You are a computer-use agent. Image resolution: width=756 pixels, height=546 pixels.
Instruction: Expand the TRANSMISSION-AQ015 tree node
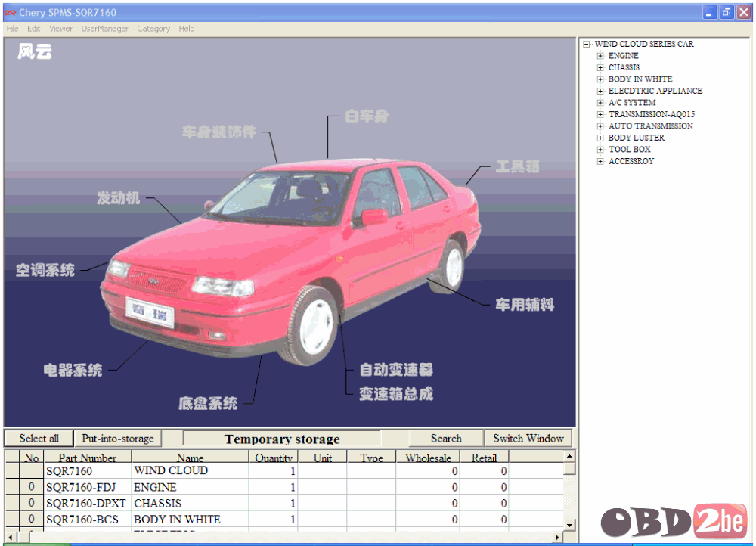pos(600,114)
